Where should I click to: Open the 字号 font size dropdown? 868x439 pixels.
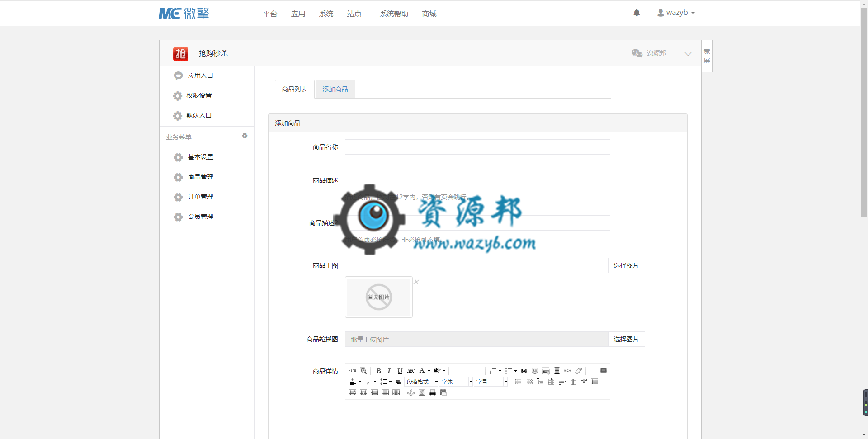coord(491,382)
